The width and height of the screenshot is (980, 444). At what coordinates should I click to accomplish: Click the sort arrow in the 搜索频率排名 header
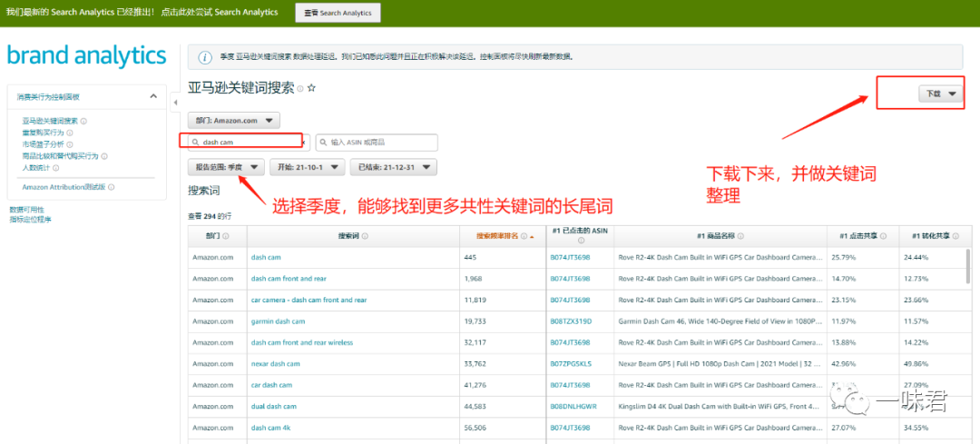[532, 237]
